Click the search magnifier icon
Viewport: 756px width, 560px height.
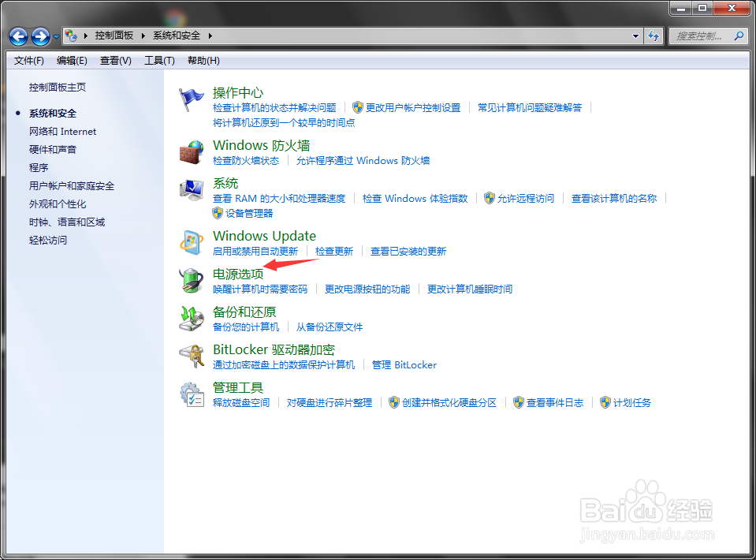click(x=739, y=35)
